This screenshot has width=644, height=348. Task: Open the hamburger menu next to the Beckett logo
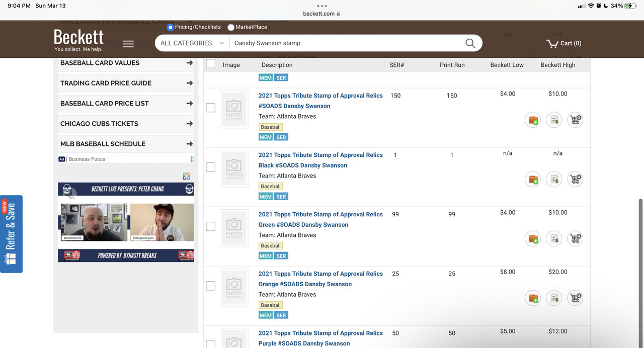128,44
